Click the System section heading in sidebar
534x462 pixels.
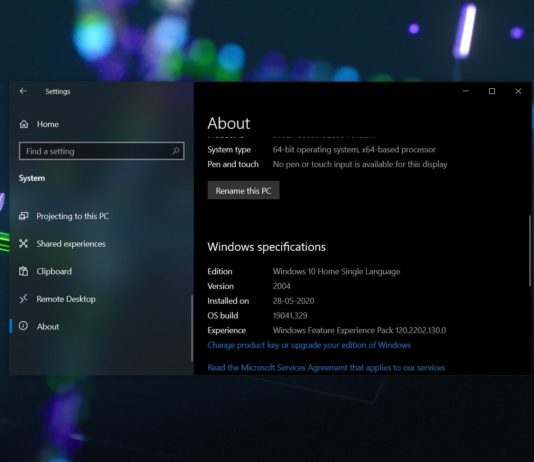(x=32, y=178)
